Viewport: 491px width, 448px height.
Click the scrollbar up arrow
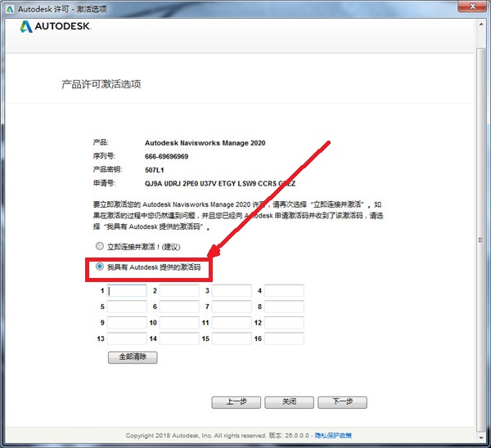click(x=480, y=24)
